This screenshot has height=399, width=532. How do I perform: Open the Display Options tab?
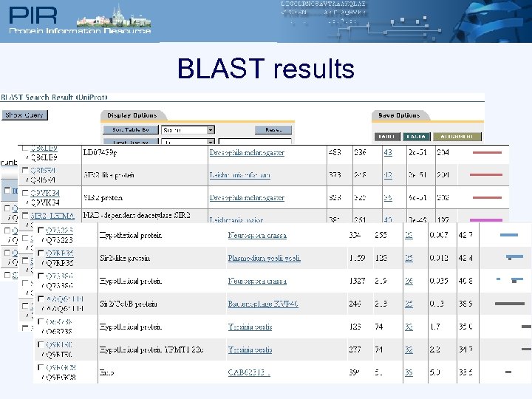click(x=132, y=115)
